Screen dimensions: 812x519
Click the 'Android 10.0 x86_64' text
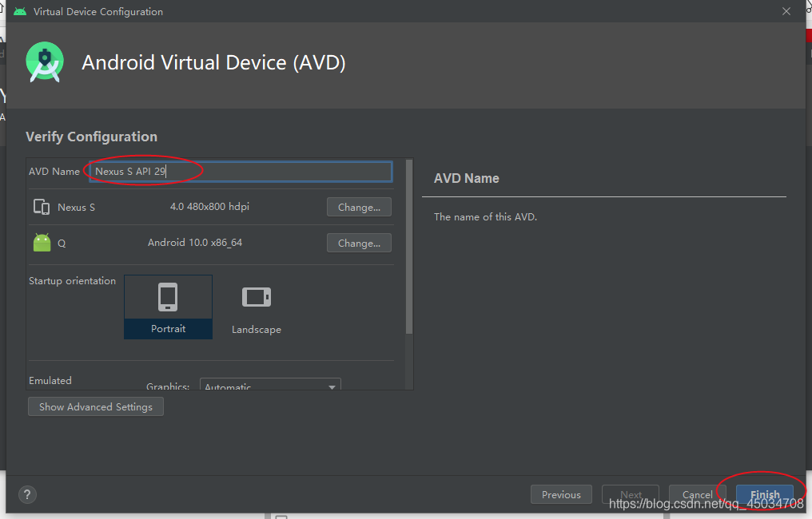coord(195,243)
